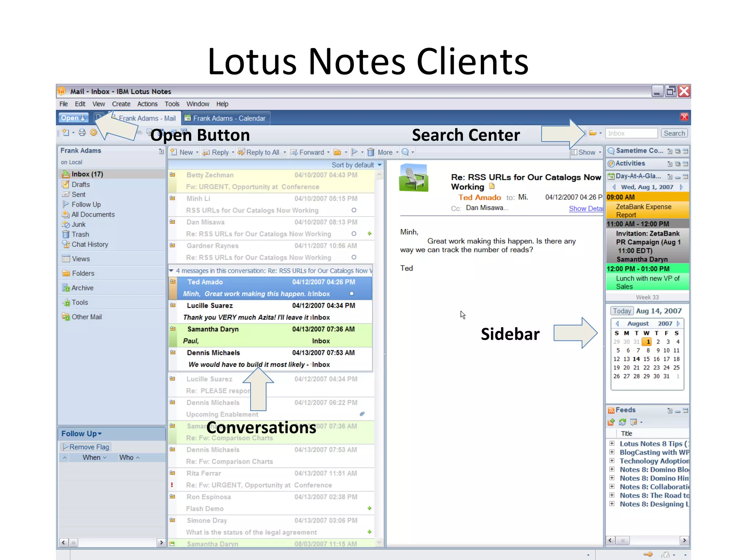Click the move-to-folder icon in mail toolbar
This screenshot has width=747, height=560.
337,152
